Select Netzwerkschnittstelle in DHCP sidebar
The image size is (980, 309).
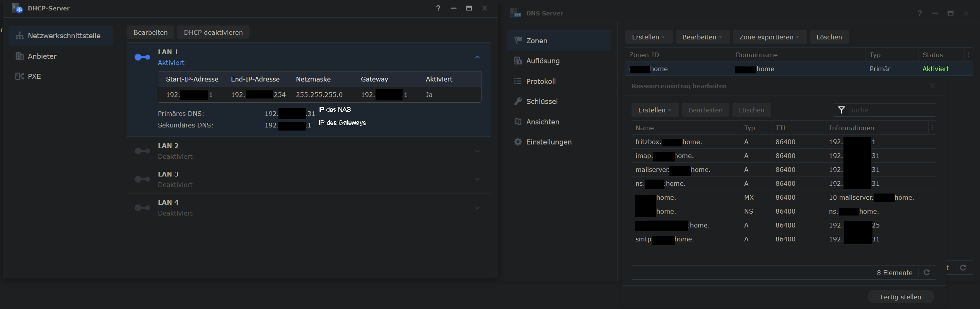point(61,36)
